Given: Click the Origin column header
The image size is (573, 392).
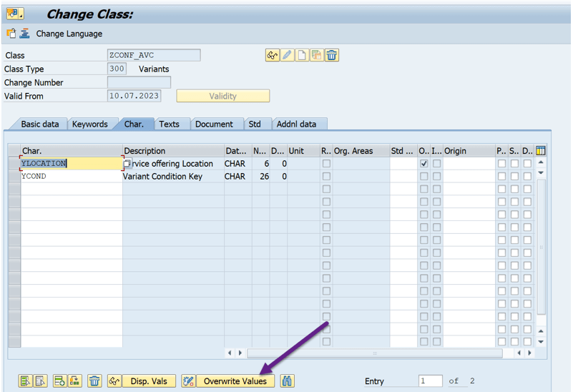Looking at the screenshot, I should click(469, 150).
